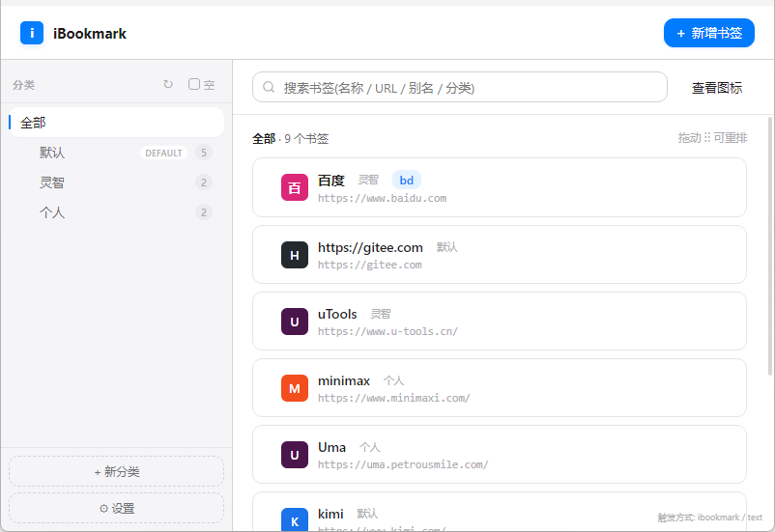Select the 全部 category
775x532 pixels.
point(117,123)
